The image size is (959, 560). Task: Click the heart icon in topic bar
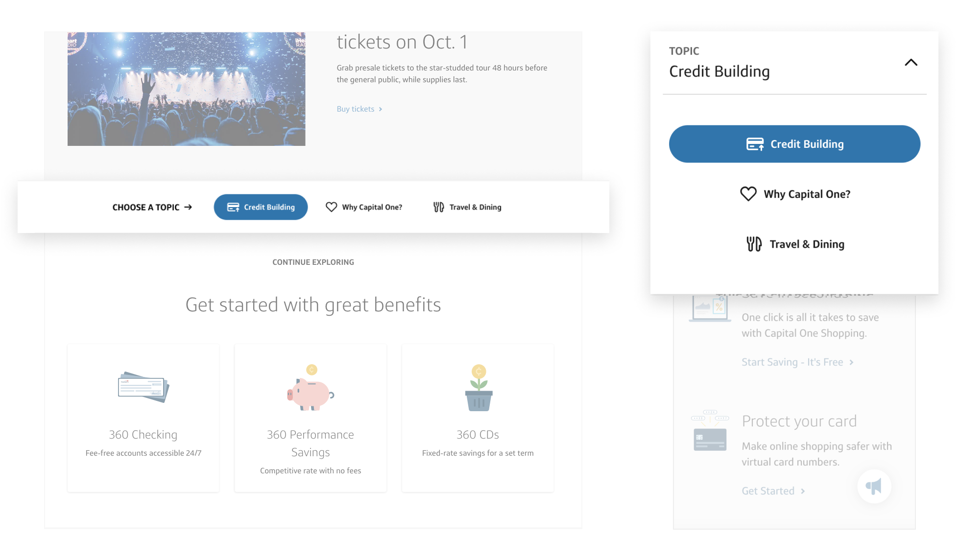332,207
